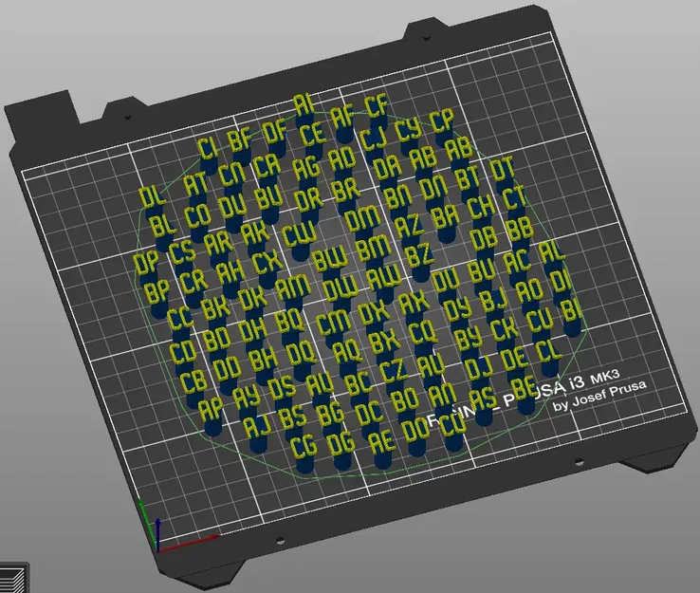Select the object labeled CJ
Image resolution: width=700 pixels, height=593 pixels.
tap(373, 139)
